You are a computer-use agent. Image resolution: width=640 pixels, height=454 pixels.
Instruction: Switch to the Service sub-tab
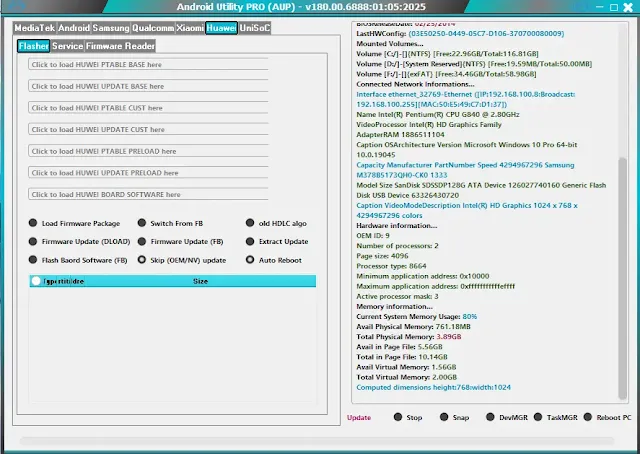point(67,46)
